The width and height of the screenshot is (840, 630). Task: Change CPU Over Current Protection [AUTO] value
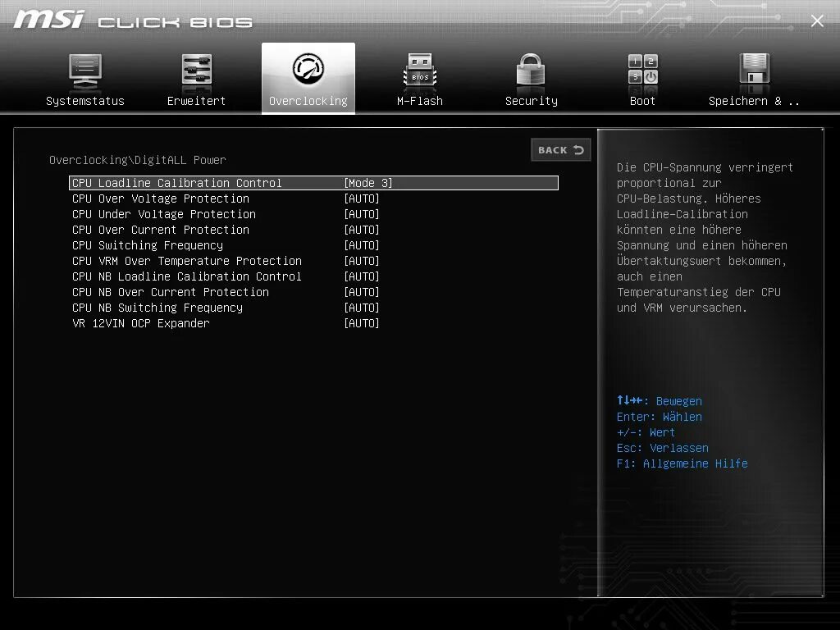362,230
